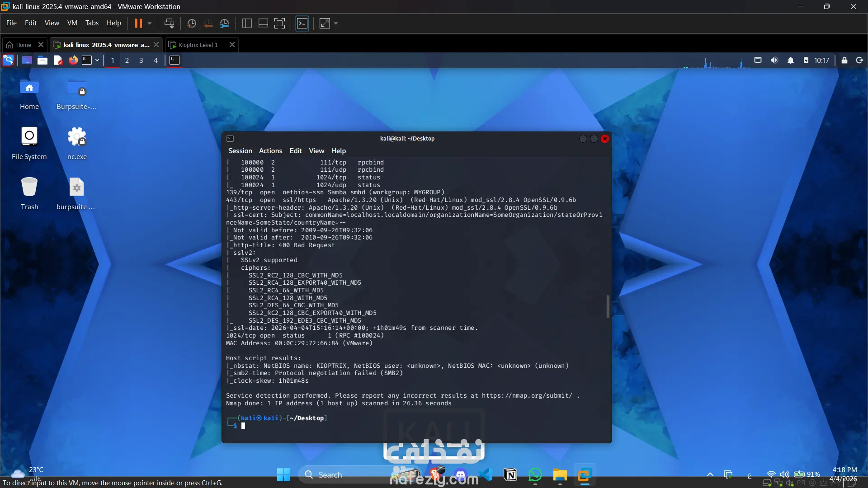Launch Firefox from the Kali panel
The height and width of the screenshot is (488, 868).
point(73,60)
